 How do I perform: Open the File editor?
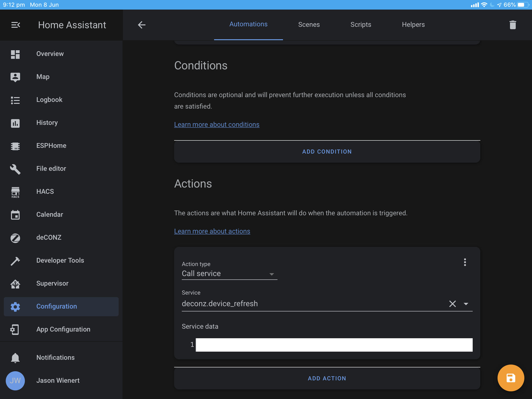[x=51, y=169]
